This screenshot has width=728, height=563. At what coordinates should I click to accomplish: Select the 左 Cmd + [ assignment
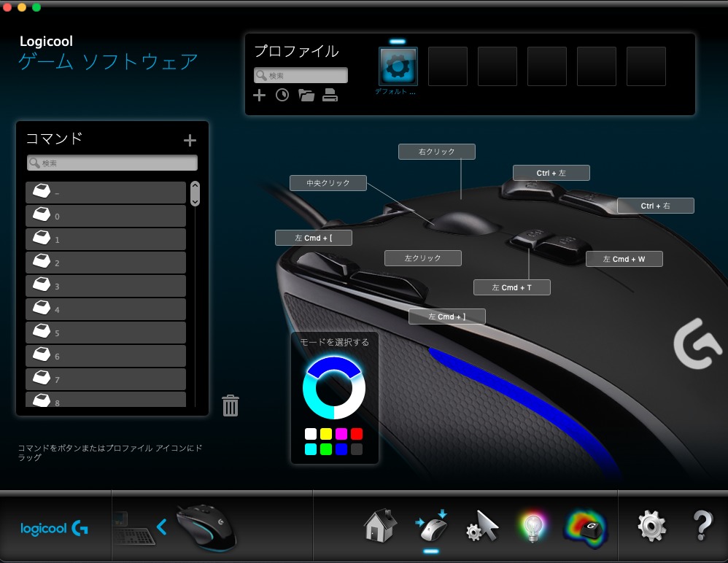pyautogui.click(x=314, y=238)
